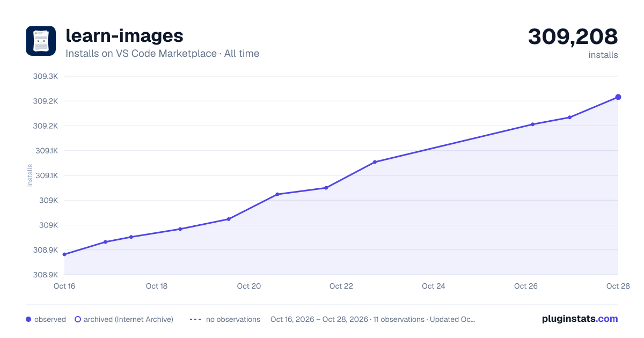Click the vertical 'installs' axis title
This screenshot has height=338, width=644.
click(30, 175)
